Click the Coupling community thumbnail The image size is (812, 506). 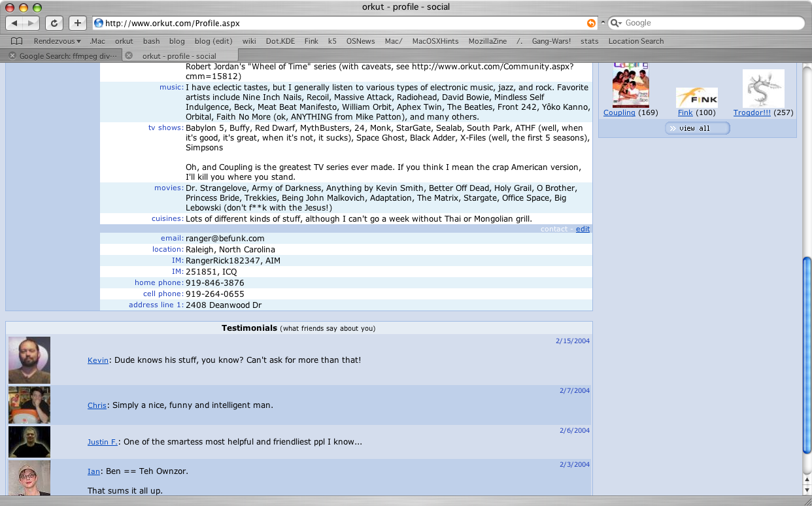pyautogui.click(x=631, y=85)
